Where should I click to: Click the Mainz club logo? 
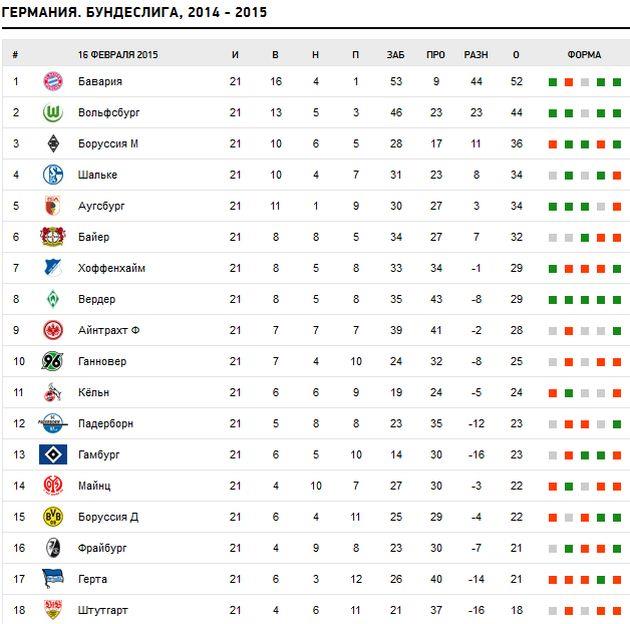click(x=53, y=486)
